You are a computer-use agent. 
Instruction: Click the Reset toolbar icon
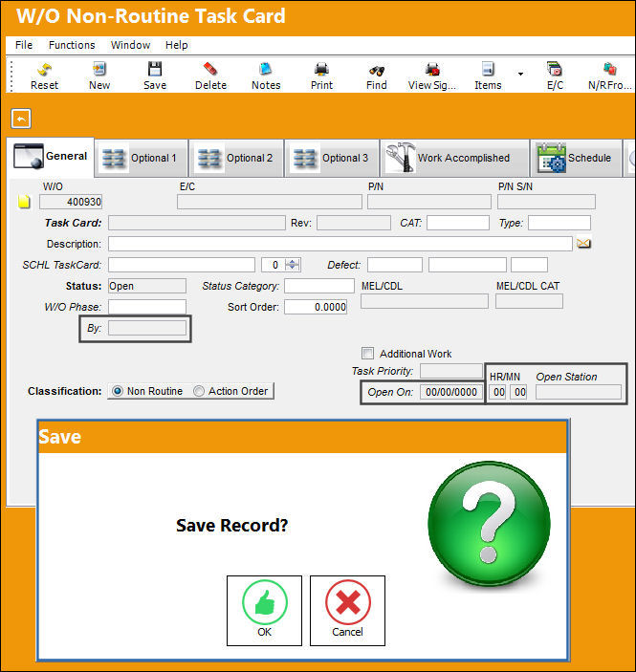pos(44,76)
